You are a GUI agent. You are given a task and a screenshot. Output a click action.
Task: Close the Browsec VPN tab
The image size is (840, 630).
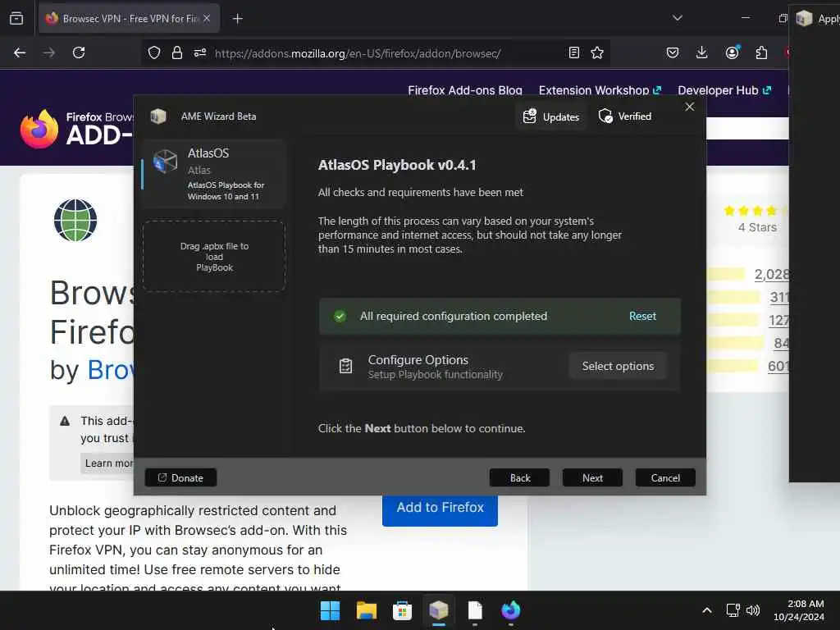pos(207,18)
